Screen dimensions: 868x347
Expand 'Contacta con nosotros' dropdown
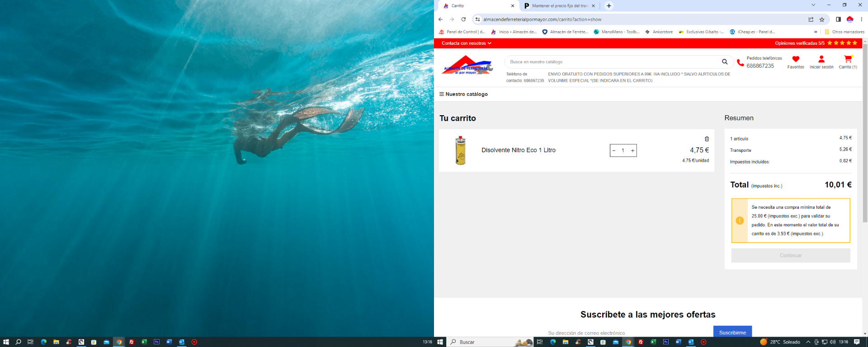(467, 43)
